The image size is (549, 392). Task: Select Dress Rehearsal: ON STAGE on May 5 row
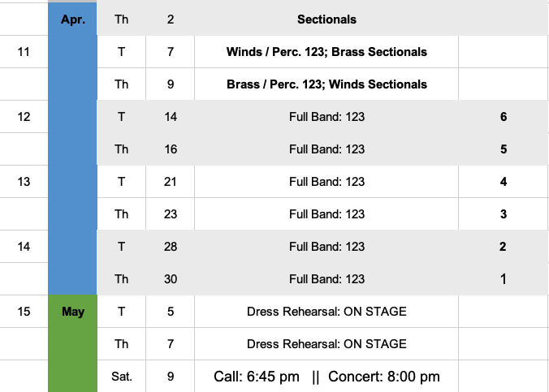pyautogui.click(x=326, y=312)
